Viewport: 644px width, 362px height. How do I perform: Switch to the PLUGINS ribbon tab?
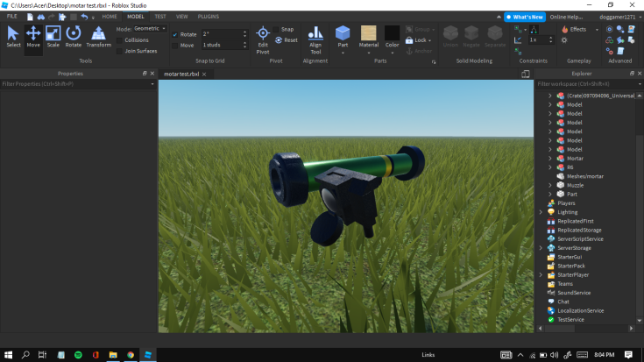(x=209, y=17)
